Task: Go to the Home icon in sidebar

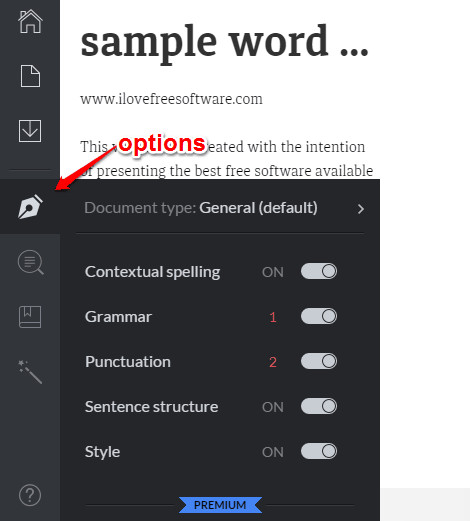Action: pos(30,22)
